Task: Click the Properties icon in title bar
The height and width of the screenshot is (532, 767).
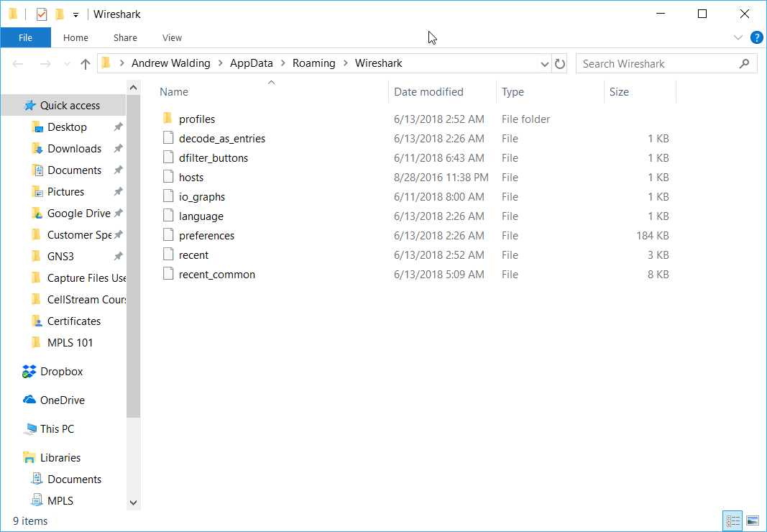Action: point(42,14)
